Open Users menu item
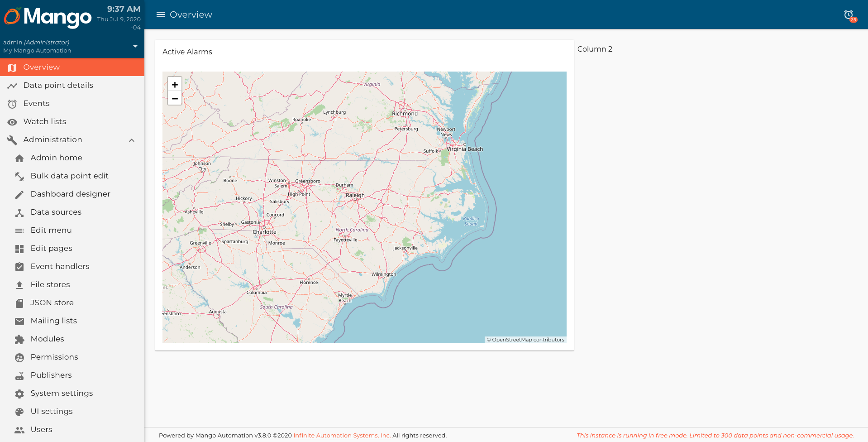868x442 pixels. point(72,429)
